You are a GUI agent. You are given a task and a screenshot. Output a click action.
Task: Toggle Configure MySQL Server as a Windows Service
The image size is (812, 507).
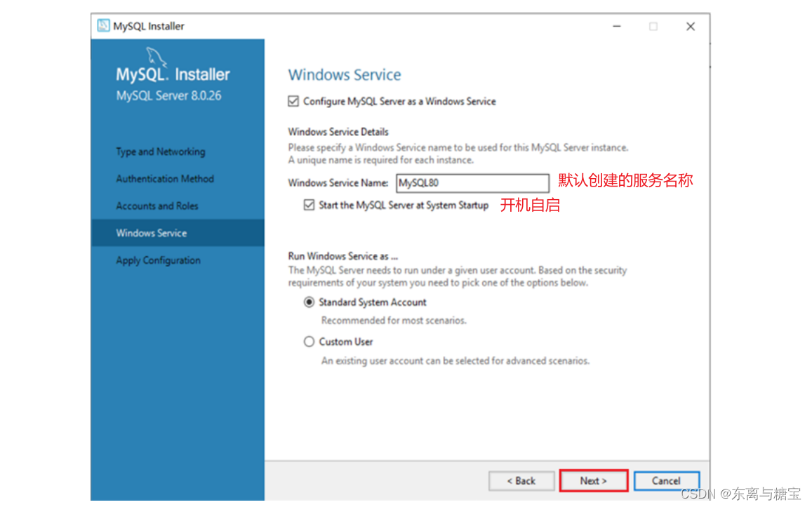293,101
